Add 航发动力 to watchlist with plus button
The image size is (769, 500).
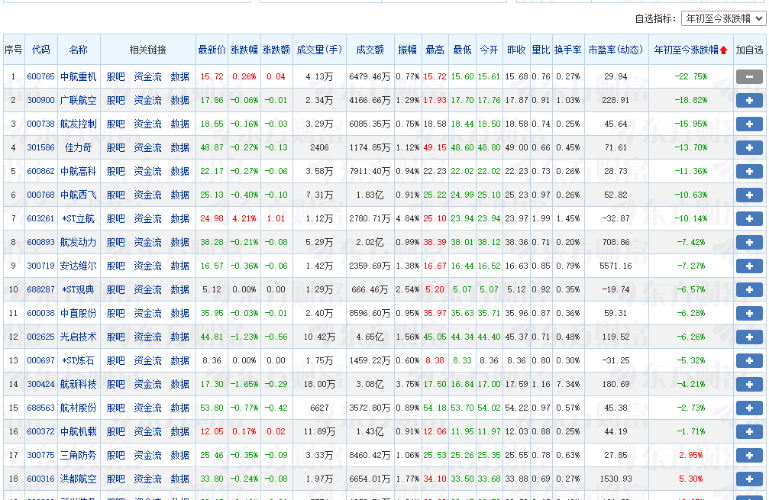749,242
